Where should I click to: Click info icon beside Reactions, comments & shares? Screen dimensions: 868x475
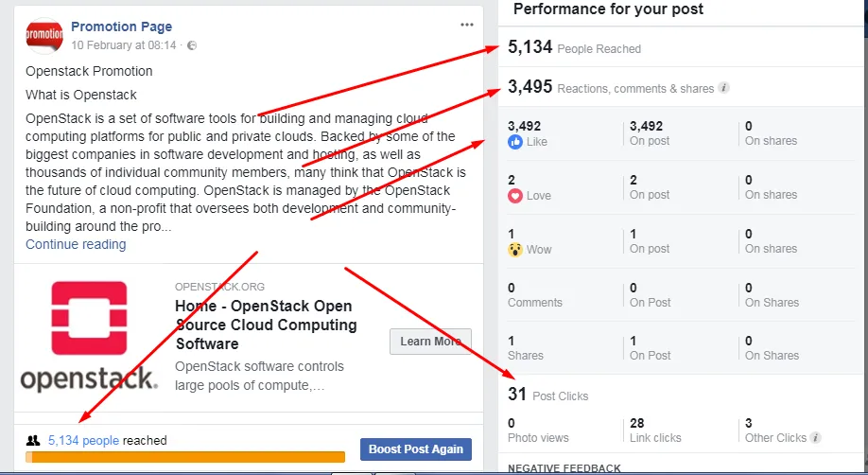point(723,88)
